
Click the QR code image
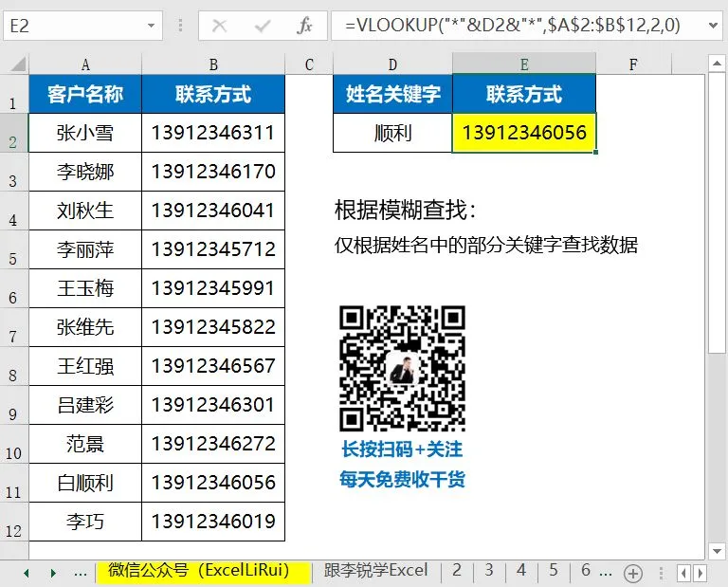402,368
